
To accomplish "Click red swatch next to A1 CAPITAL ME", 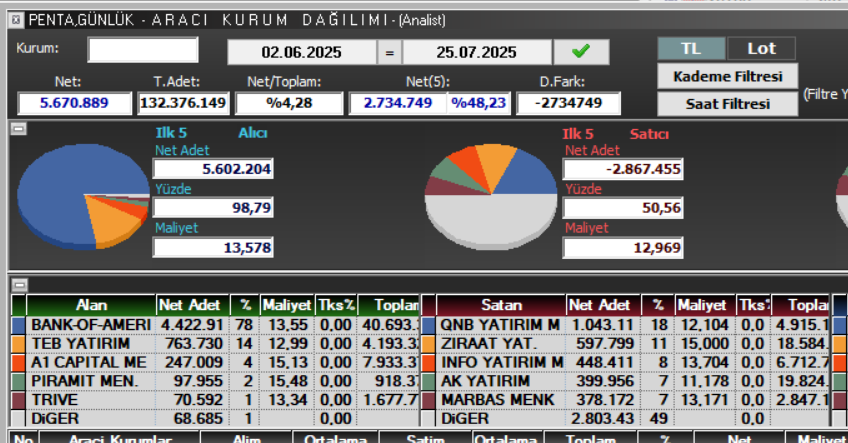I will pos(18,362).
